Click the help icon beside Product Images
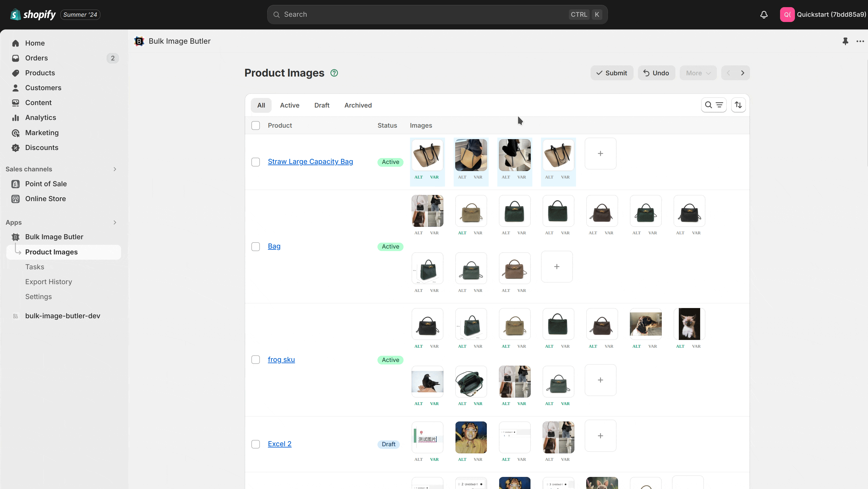This screenshot has height=489, width=868. 334,73
